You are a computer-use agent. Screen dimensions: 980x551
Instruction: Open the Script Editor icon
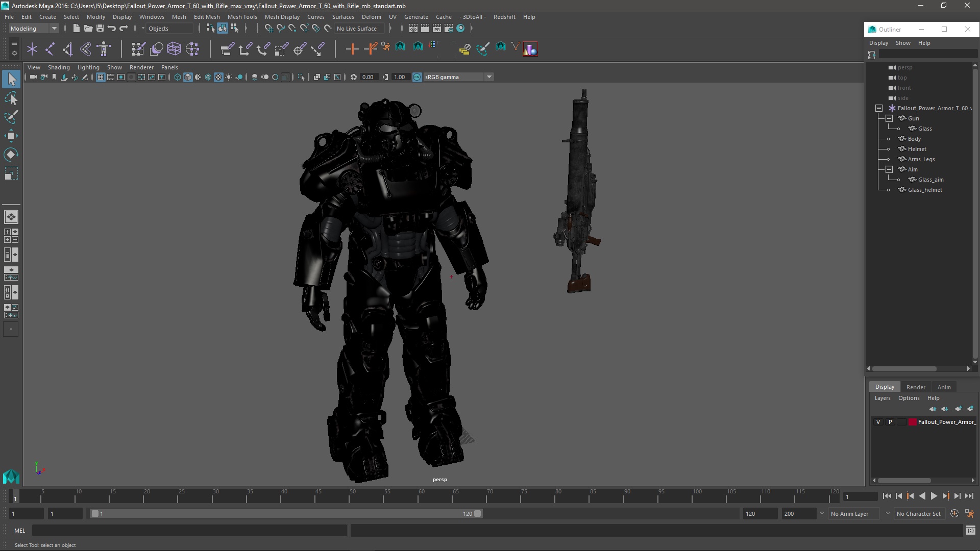(971, 531)
